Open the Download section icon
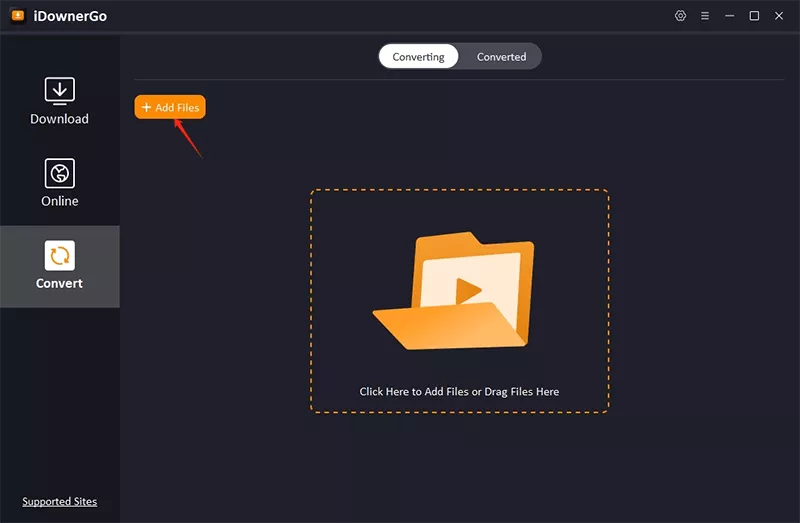This screenshot has width=800, height=523. click(x=60, y=90)
